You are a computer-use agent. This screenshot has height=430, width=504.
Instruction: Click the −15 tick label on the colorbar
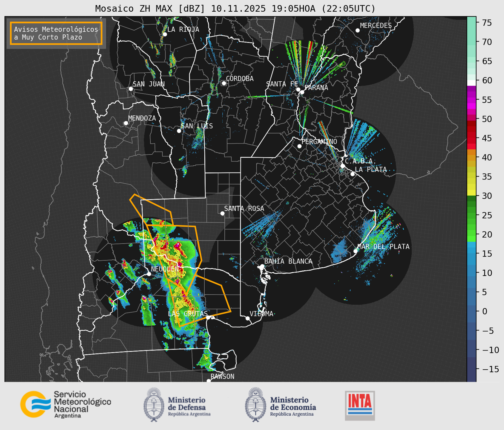(491, 369)
